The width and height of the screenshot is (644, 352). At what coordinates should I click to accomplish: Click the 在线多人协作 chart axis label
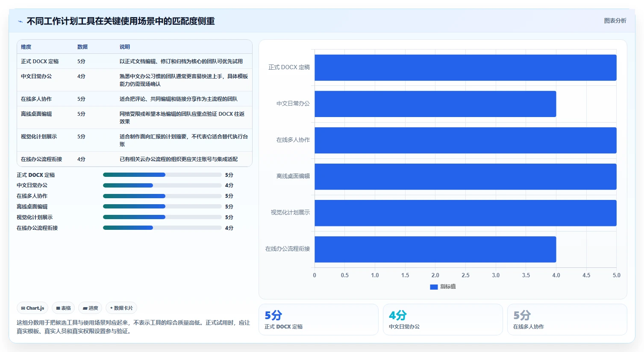point(293,140)
